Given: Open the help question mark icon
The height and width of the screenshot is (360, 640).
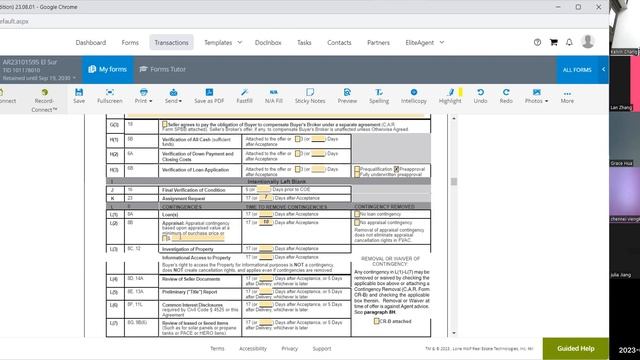Looking at the screenshot, I should point(537,42).
